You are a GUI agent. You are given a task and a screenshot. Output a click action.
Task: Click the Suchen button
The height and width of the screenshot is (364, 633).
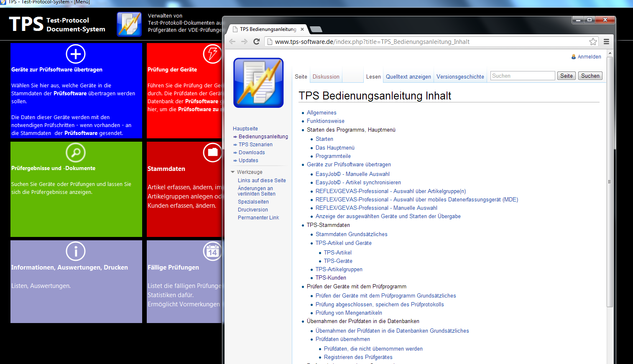[x=590, y=76]
